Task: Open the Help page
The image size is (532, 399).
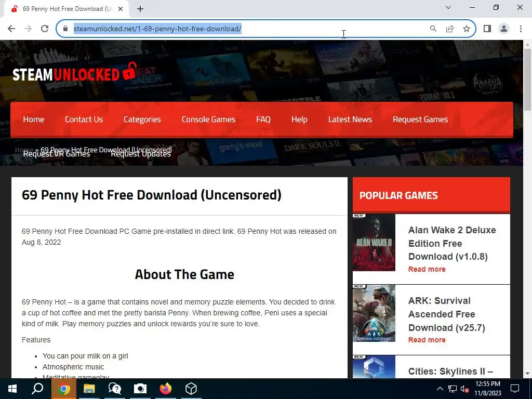Action: 299,119
